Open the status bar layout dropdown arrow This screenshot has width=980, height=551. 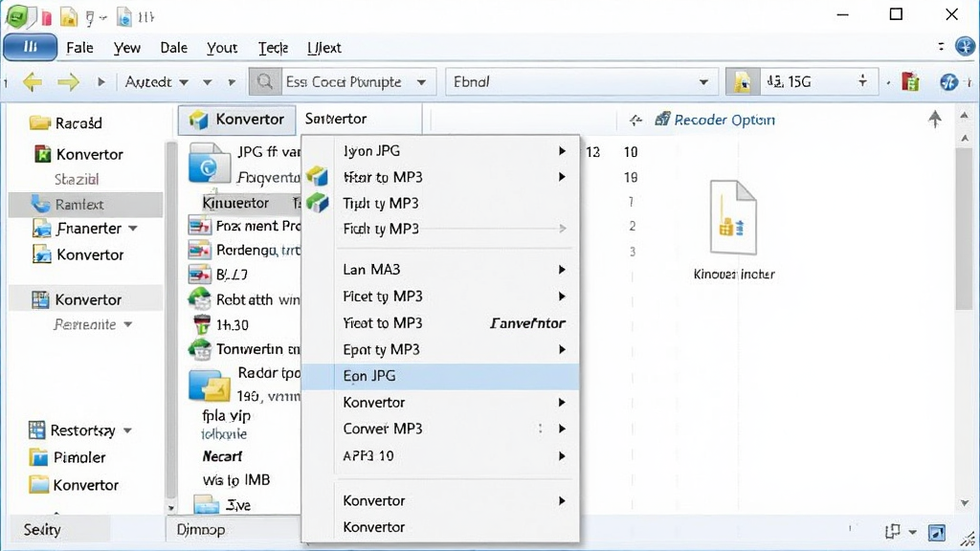tap(912, 532)
